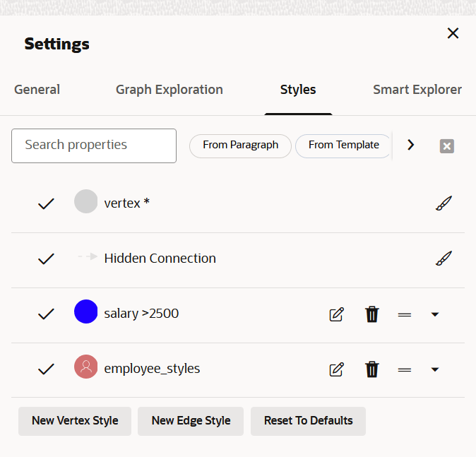The width and height of the screenshot is (476, 457).
Task: Click the paintbrush icon for Hidden Connection
Action: (x=443, y=259)
